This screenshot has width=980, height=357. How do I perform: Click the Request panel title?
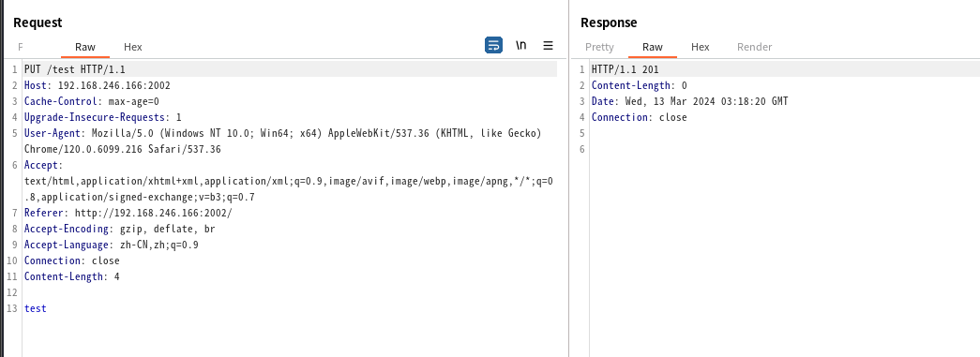coord(38,22)
